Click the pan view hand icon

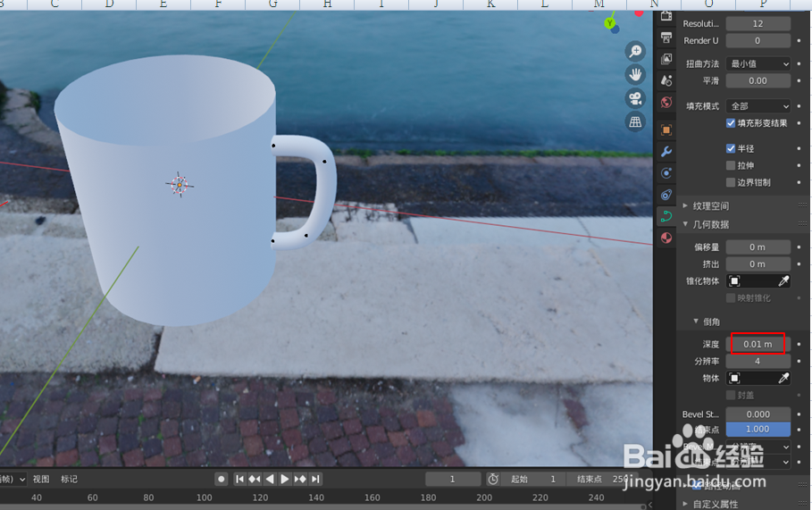(x=635, y=74)
